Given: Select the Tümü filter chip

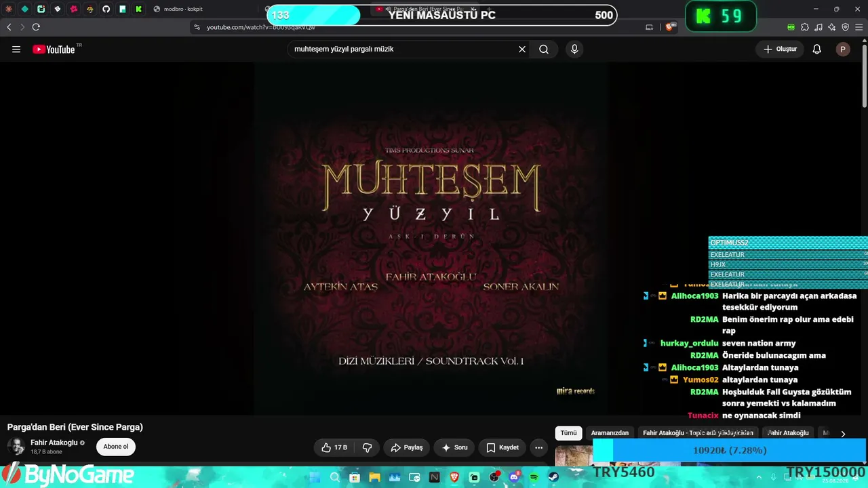Looking at the screenshot, I should point(568,433).
